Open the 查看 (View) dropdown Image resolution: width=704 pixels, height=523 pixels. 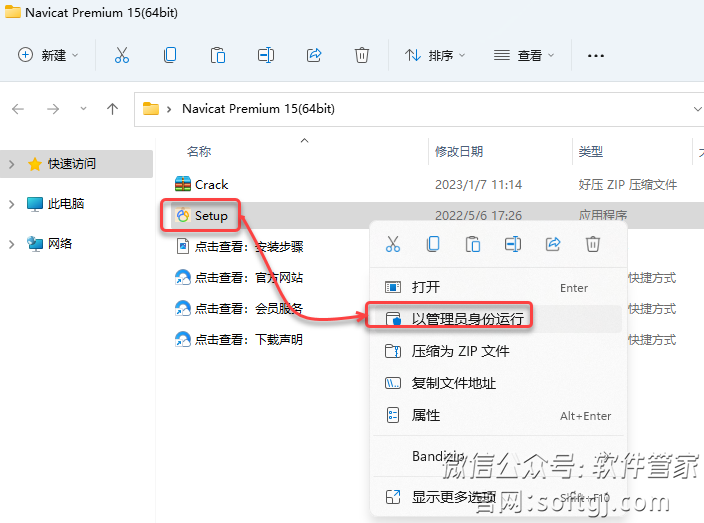pyautogui.click(x=524, y=55)
